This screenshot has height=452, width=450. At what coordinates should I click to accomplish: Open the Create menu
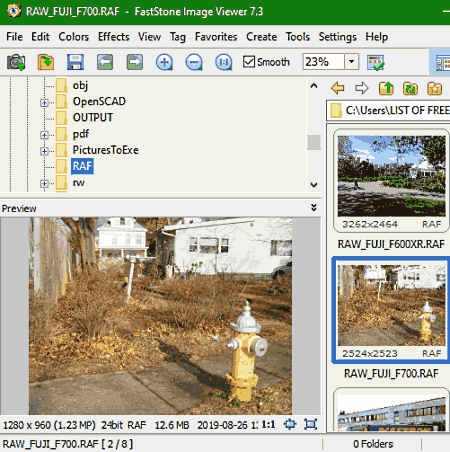pos(262,37)
